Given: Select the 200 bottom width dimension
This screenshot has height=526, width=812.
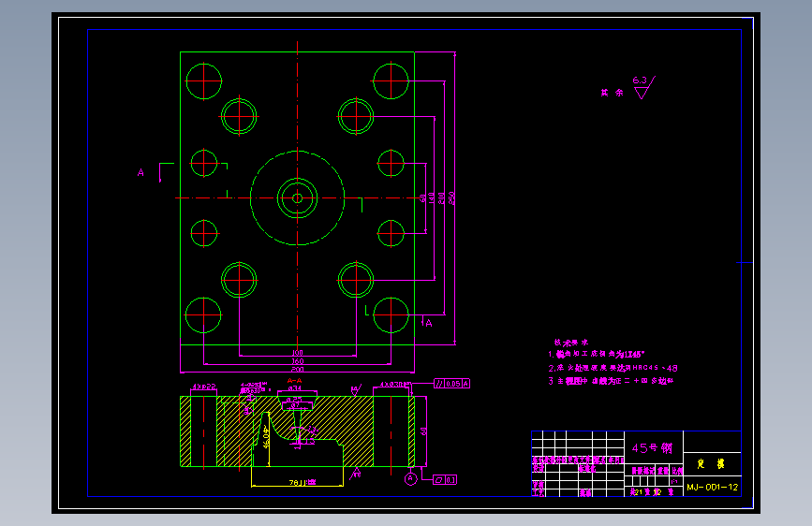Looking at the screenshot, I should click(297, 370).
